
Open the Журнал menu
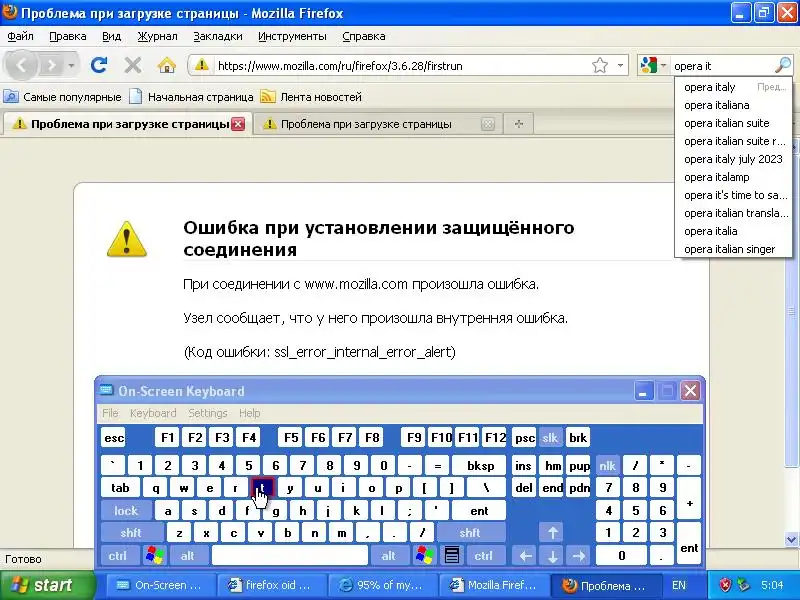tap(157, 36)
